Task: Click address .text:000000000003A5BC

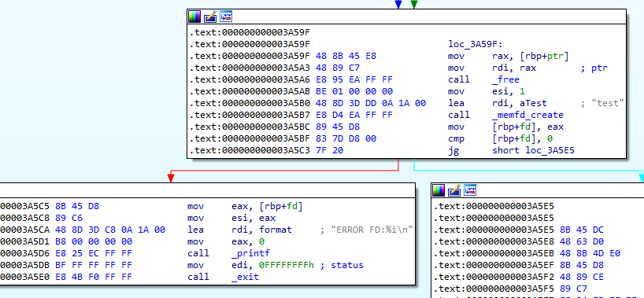Action: (x=250, y=127)
